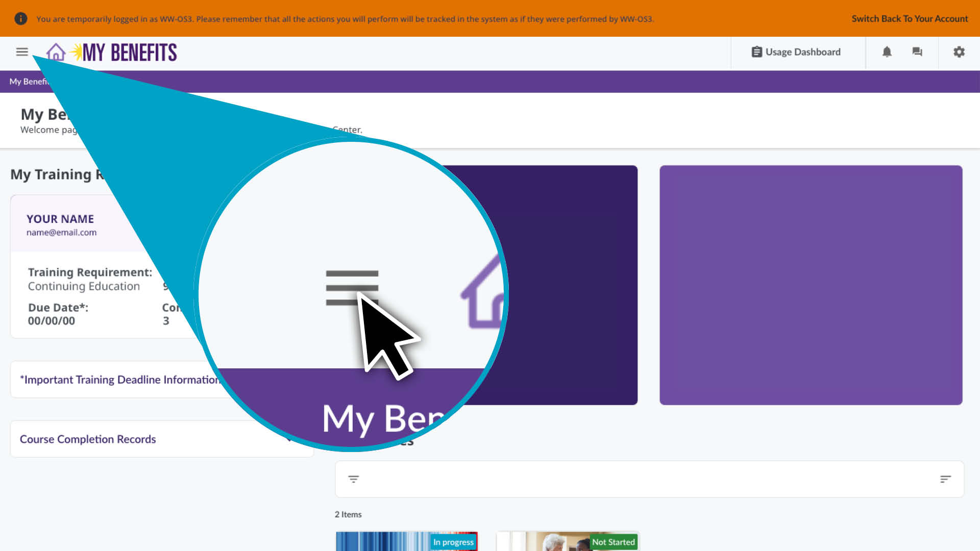
Task: Click the light purple banner card
Action: [x=811, y=285]
